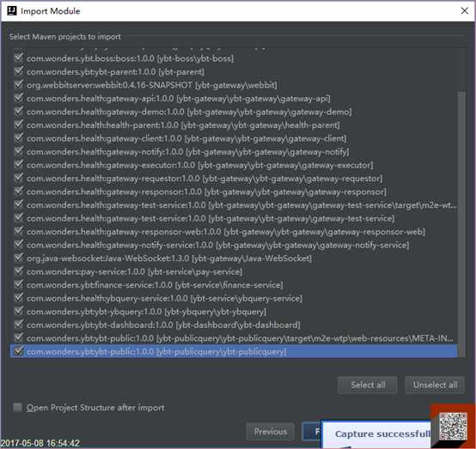
Task: Toggle checkbox of gateway-notify:1.0.0 [gateway-notify] row
Action: [x=19, y=151]
